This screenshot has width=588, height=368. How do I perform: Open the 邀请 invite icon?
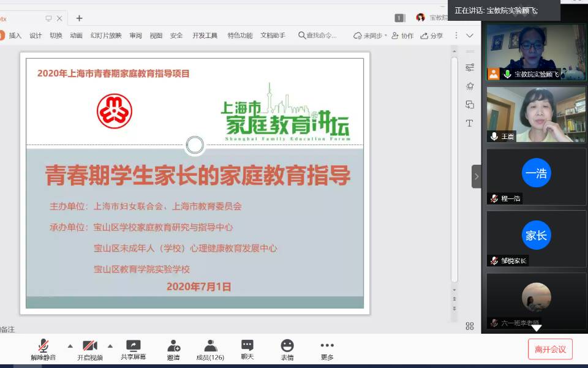pos(173,346)
